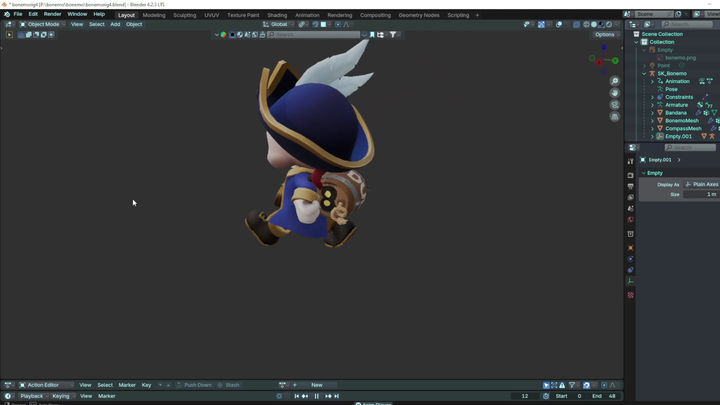Jump to the first frame

point(297,396)
